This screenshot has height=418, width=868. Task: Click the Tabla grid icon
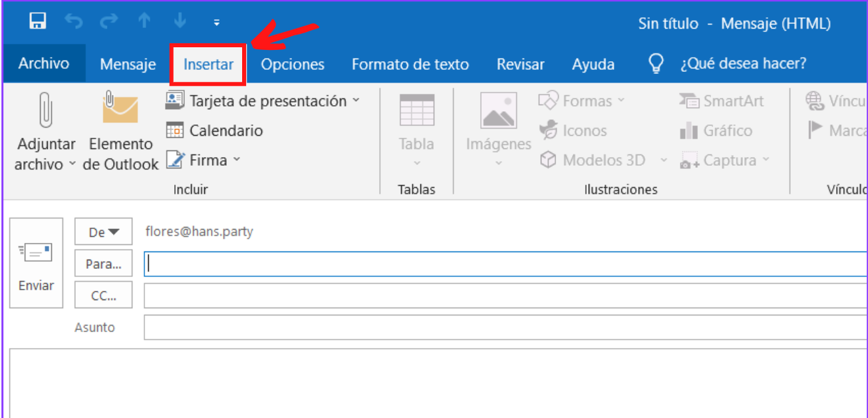coord(416,110)
